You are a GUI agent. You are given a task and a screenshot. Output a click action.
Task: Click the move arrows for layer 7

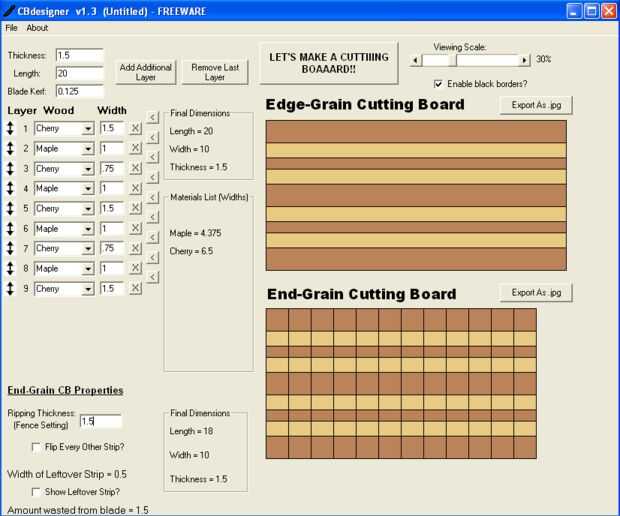pos(10,248)
